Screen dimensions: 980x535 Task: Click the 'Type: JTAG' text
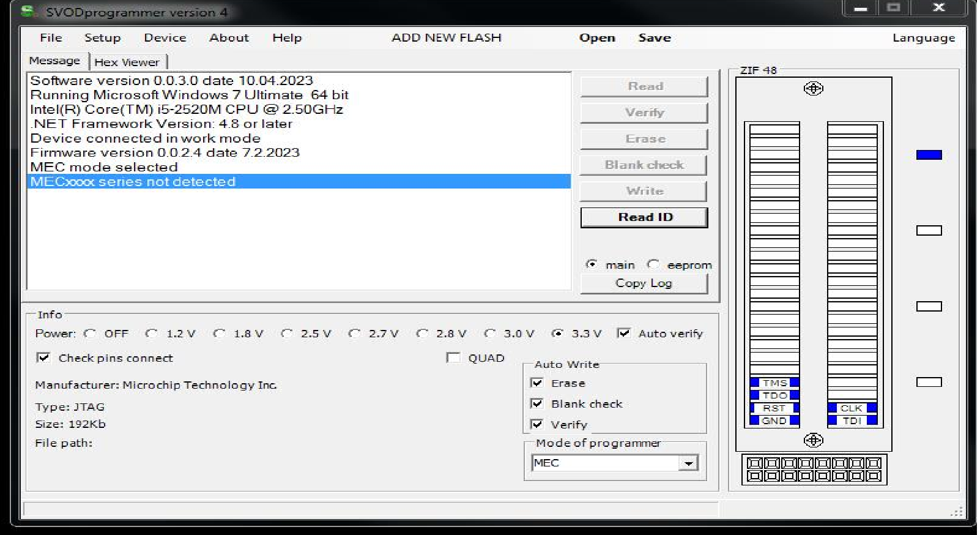[x=70, y=407]
